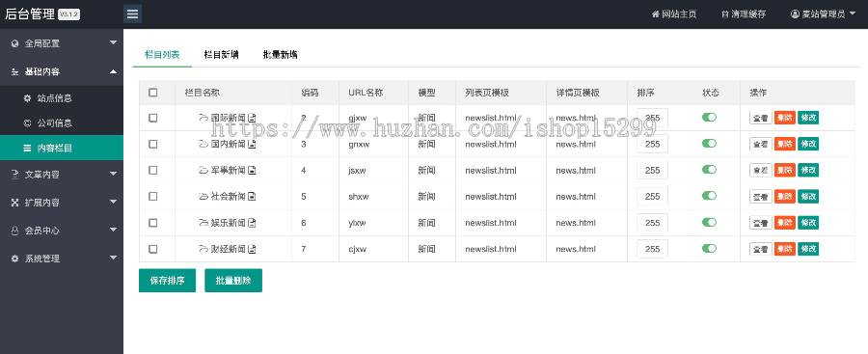Toggle status switch for gjxw row
Viewport: 868px width, 354px height.
[709, 117]
